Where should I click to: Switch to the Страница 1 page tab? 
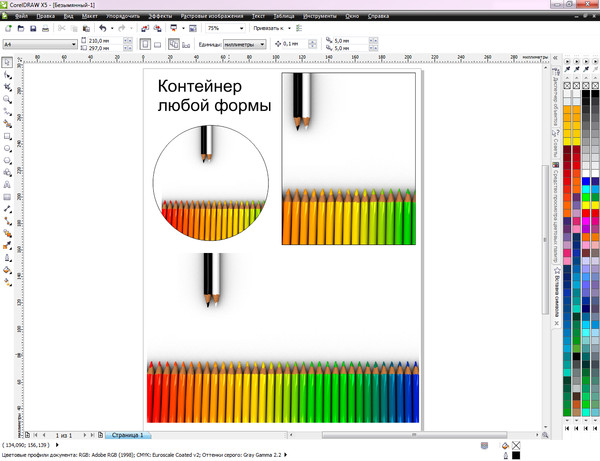127,435
